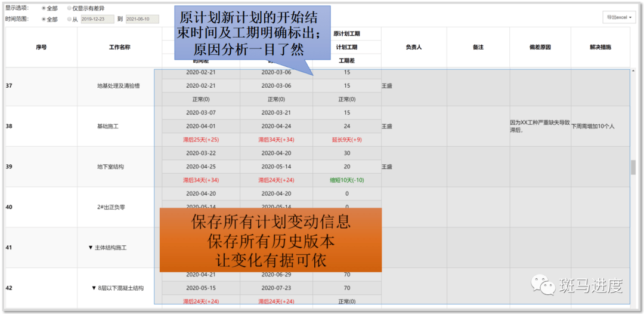Viewport: 644px width, 314px height.
Task: Select row number 39
Action: pyautogui.click(x=9, y=167)
